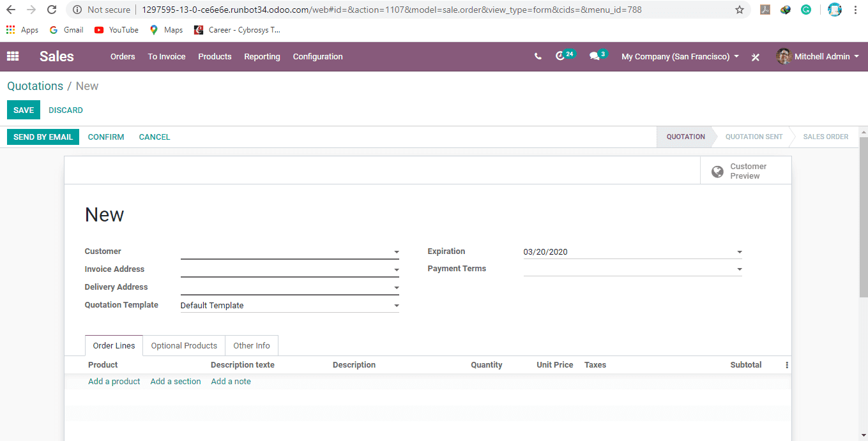
Task: Open Career - Cybrosys bookmark
Action: coord(237,30)
